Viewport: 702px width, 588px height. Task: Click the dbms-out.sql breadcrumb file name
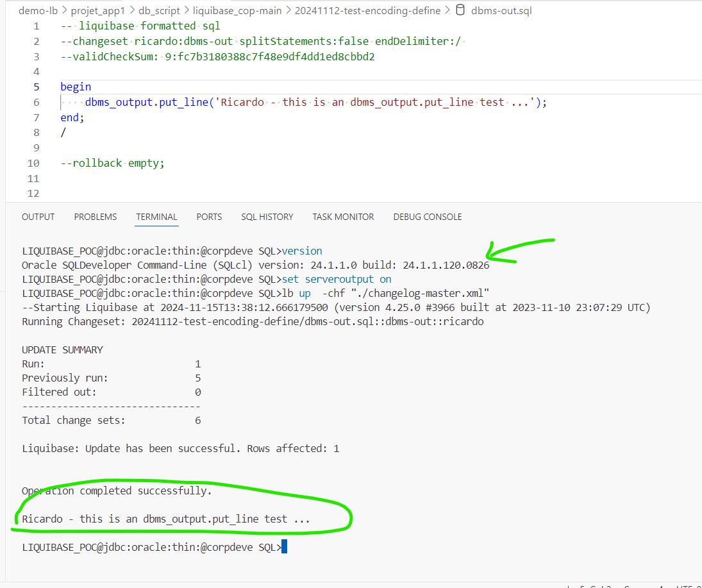pos(501,11)
